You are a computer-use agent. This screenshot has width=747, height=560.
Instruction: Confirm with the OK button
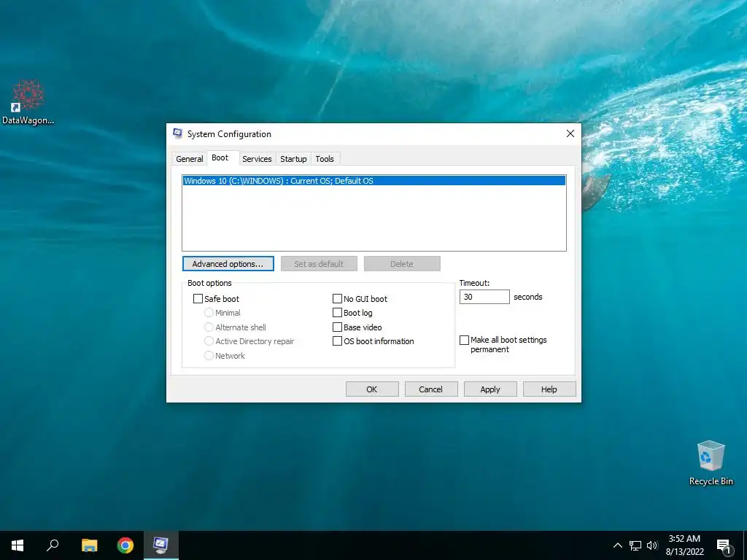tap(372, 389)
